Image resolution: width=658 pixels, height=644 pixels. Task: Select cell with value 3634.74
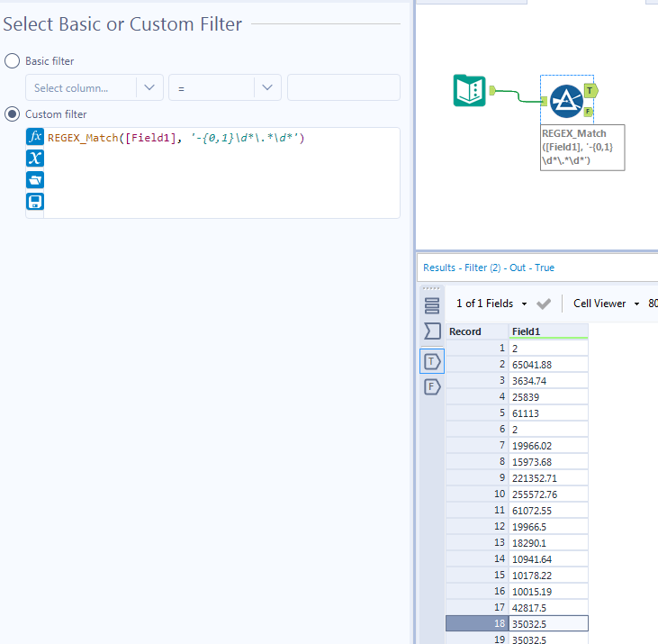(x=548, y=381)
